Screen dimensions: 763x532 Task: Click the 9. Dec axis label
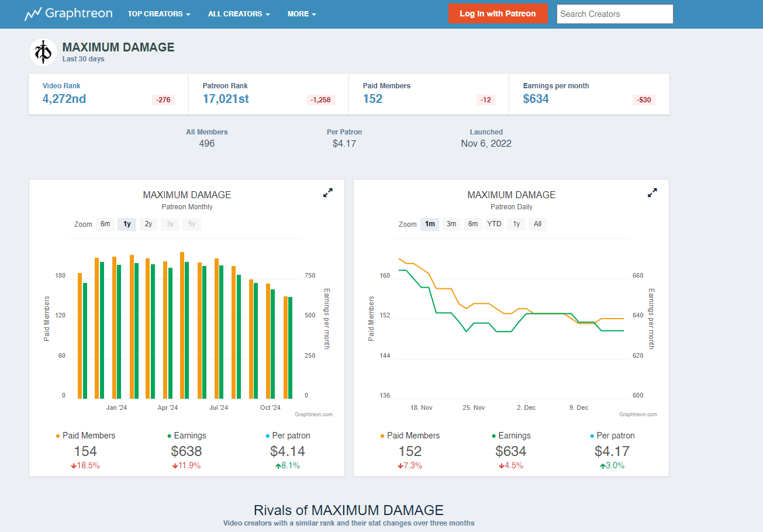[578, 407]
